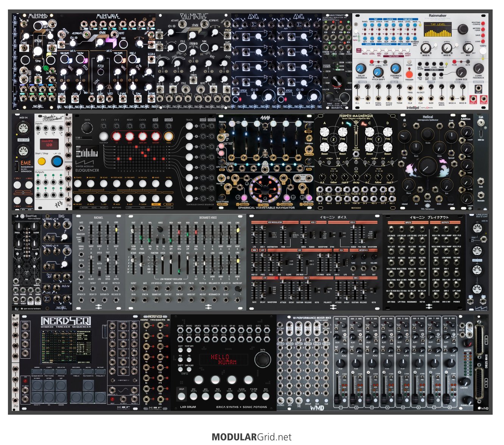This screenshot has width=504, height=445.
Task: Select the blue QTY grain button
Action: (365, 39)
